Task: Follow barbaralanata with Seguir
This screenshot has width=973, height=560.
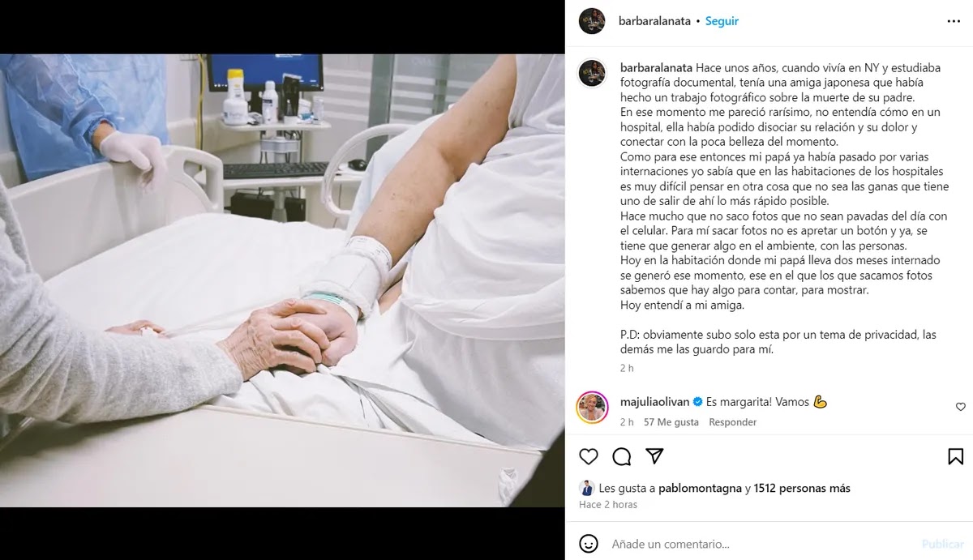Action: click(x=722, y=21)
